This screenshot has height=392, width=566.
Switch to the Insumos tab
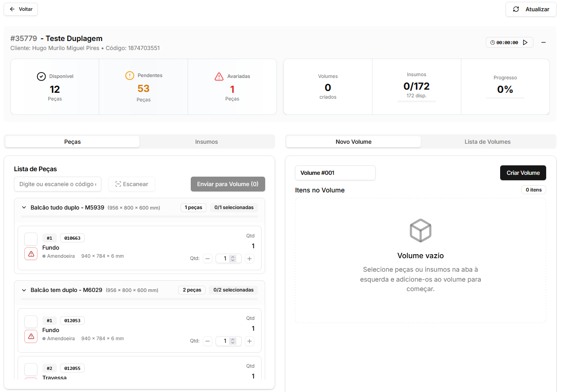pos(207,142)
